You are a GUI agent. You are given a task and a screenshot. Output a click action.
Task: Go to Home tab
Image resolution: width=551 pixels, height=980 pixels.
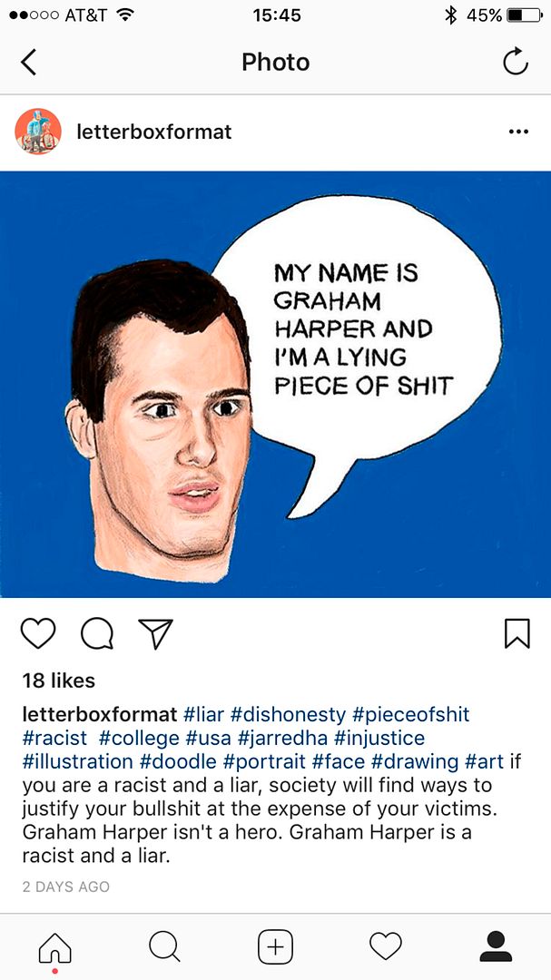point(55,947)
